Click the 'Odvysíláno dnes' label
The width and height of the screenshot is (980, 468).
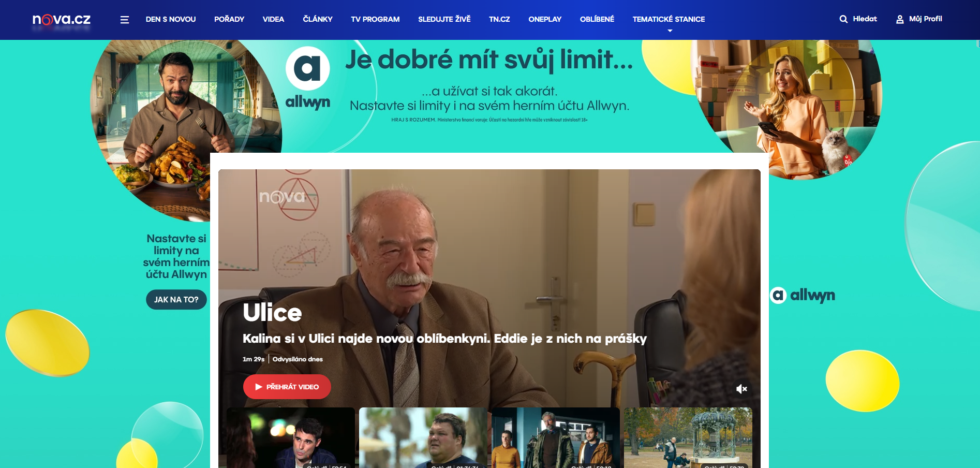click(x=298, y=359)
